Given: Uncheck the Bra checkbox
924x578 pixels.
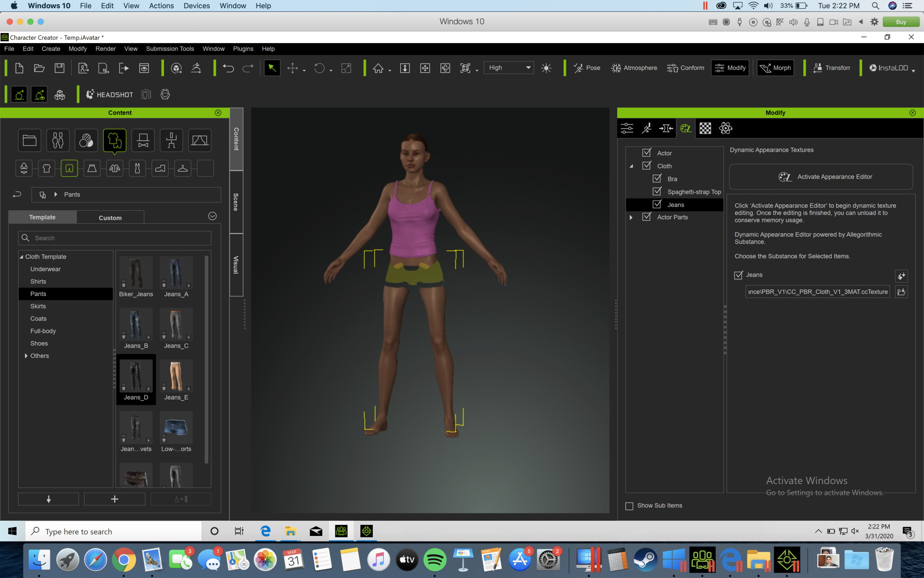Looking at the screenshot, I should (x=657, y=178).
